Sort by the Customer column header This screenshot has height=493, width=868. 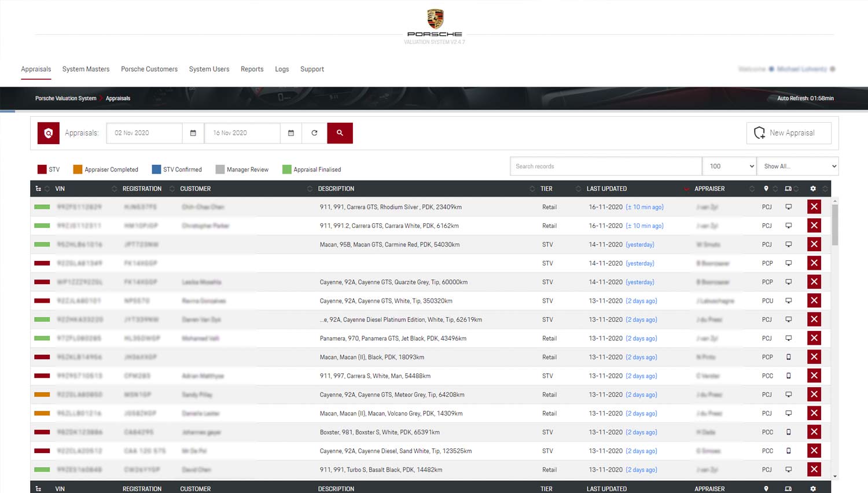196,189
